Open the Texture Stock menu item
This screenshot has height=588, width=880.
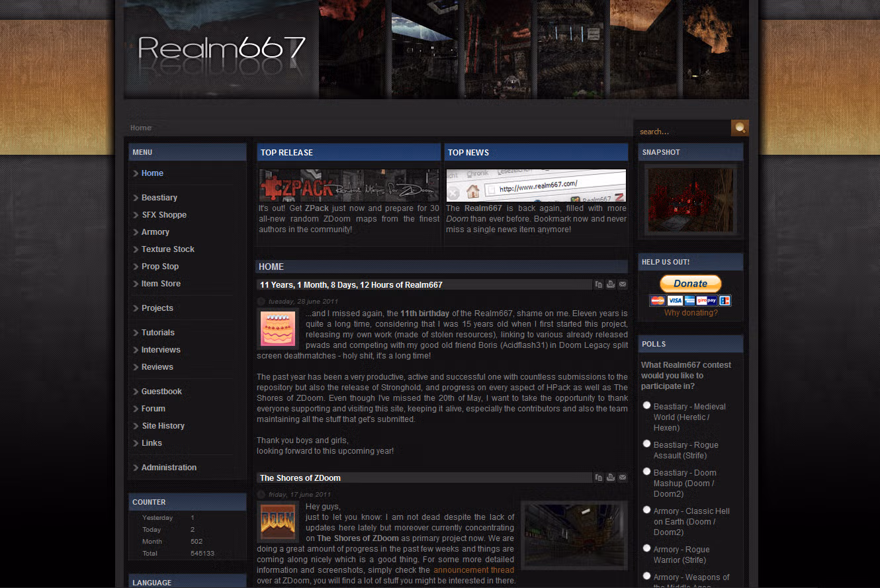point(168,249)
